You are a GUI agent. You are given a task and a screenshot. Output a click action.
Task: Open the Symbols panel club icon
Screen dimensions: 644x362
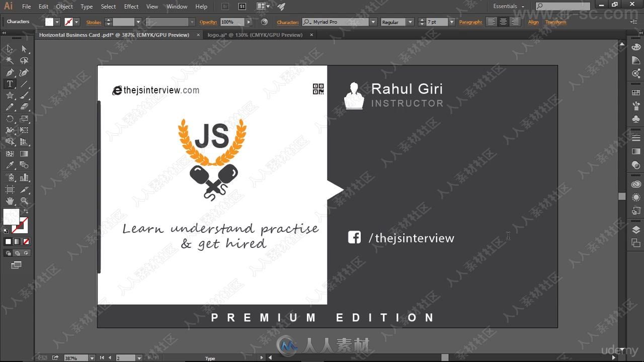pos(636,119)
